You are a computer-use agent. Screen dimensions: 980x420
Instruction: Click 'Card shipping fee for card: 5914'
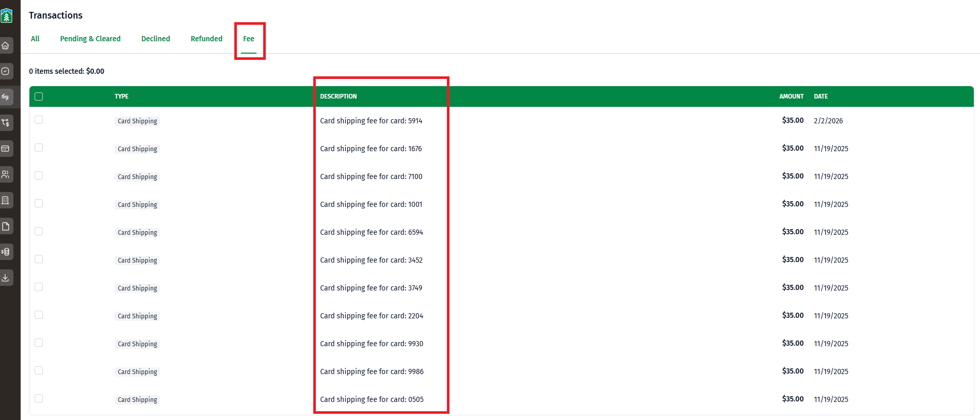(x=371, y=121)
